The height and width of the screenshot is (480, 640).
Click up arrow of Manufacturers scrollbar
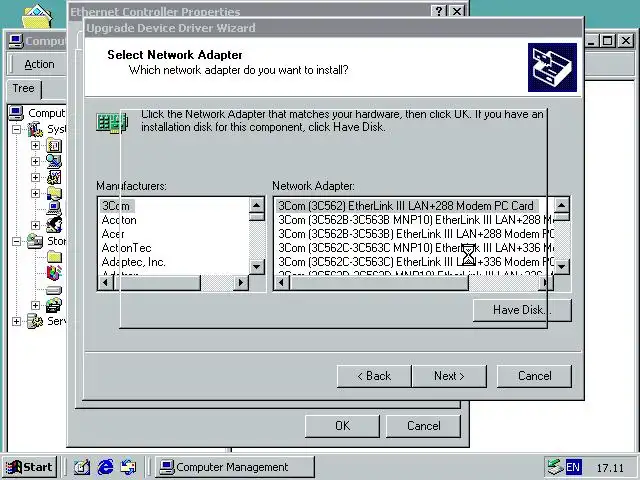(x=256, y=205)
